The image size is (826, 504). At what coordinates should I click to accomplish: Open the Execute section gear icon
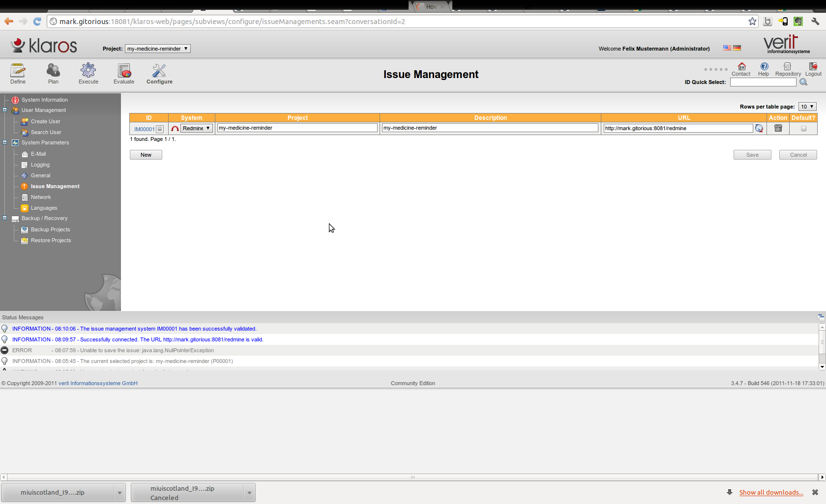[x=88, y=71]
